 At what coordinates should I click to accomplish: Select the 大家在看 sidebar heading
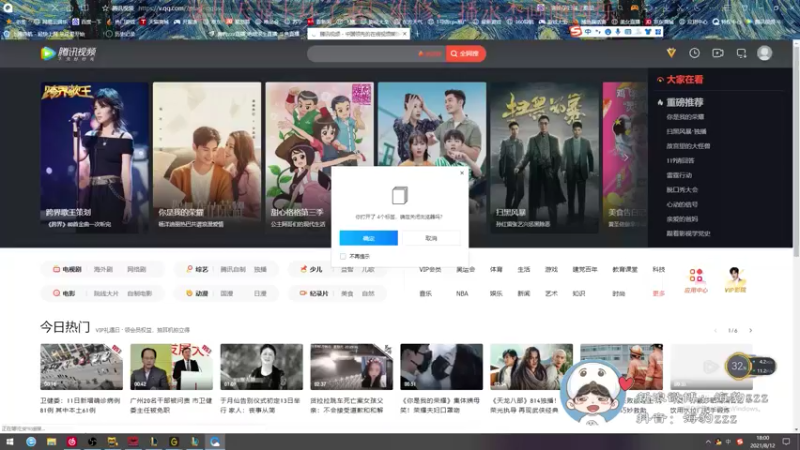pos(684,80)
